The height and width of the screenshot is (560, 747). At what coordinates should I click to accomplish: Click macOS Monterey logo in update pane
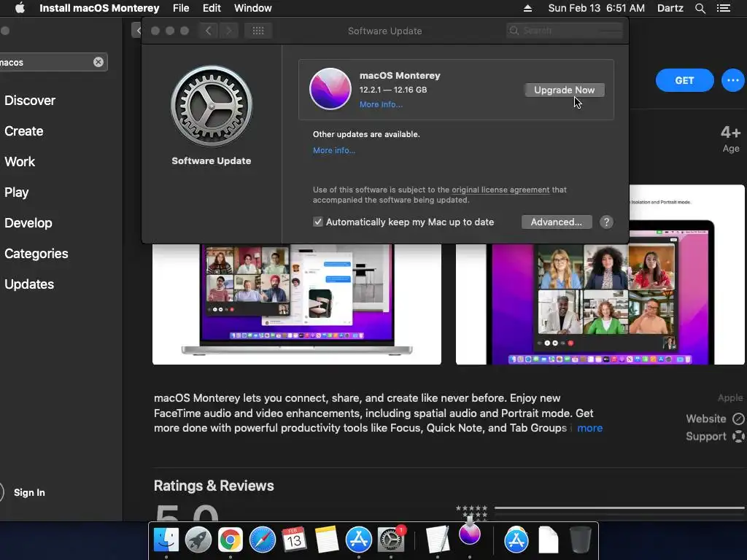coord(330,89)
